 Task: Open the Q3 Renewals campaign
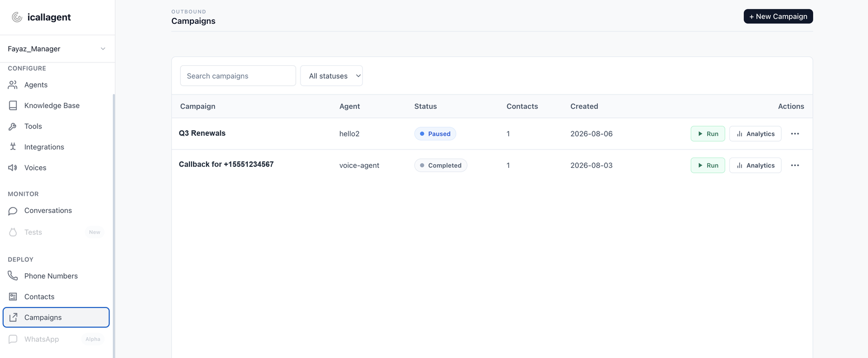click(x=202, y=133)
